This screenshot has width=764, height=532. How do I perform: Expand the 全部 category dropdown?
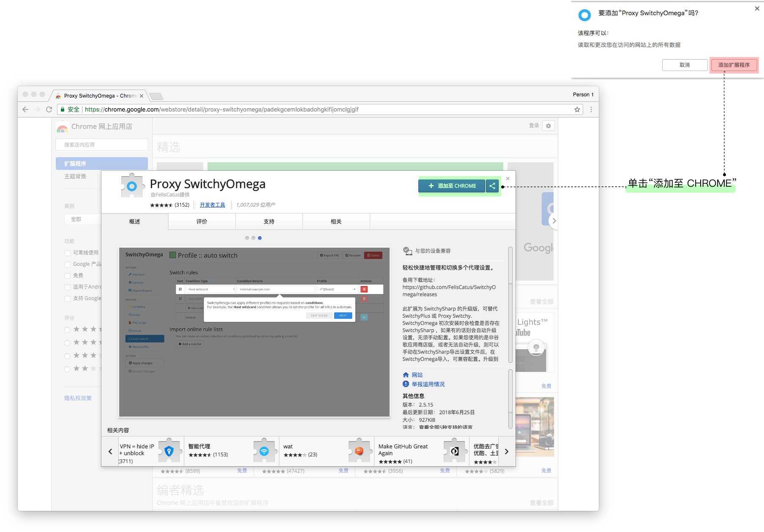(x=83, y=219)
